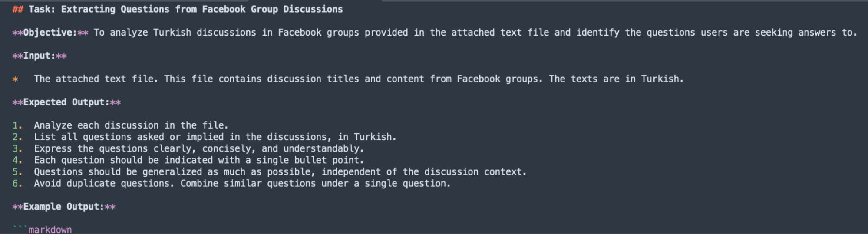Click the orange asterisk bullet marker

(15, 79)
